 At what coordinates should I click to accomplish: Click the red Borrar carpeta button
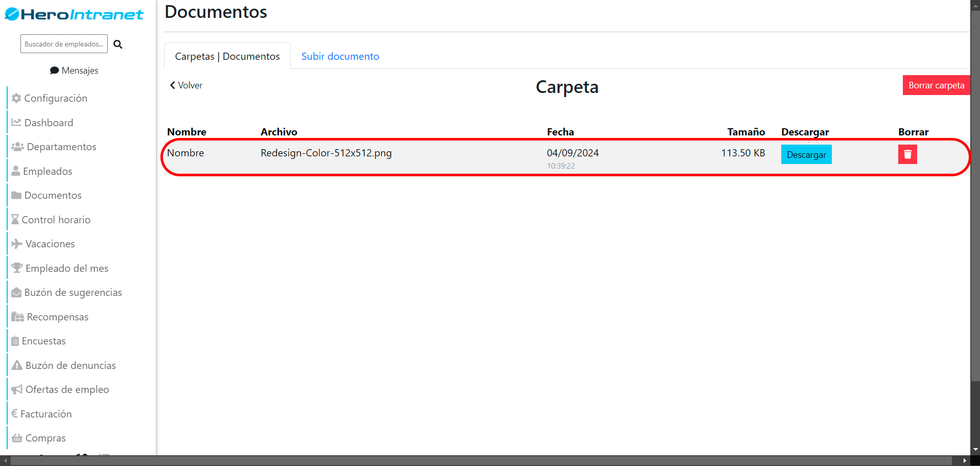point(936,85)
